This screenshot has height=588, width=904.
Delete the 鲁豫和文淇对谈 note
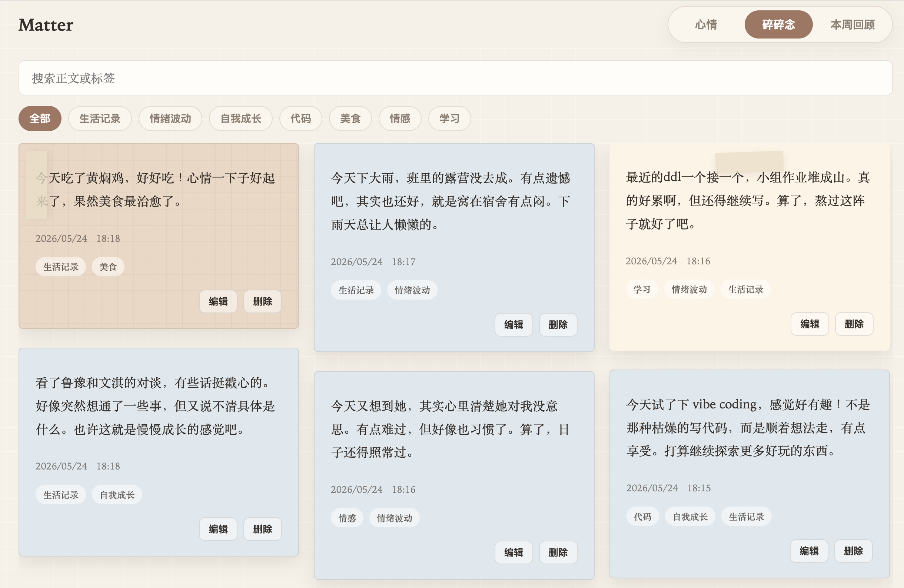click(x=262, y=529)
